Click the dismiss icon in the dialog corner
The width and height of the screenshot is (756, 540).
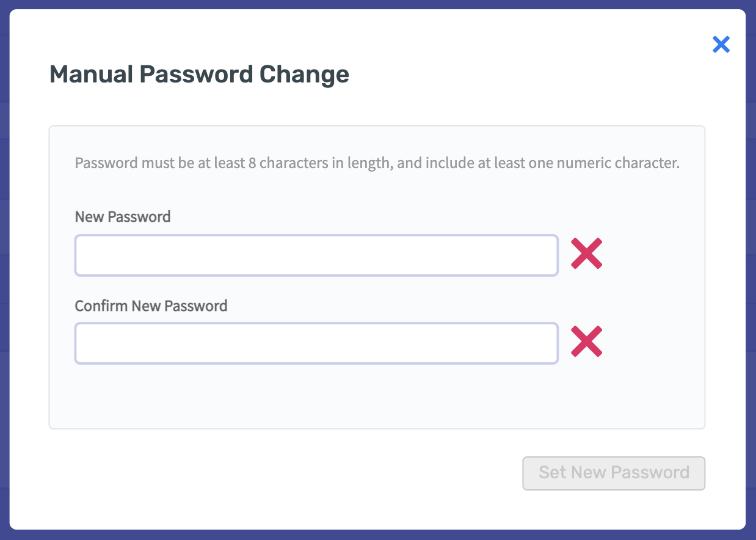(721, 44)
